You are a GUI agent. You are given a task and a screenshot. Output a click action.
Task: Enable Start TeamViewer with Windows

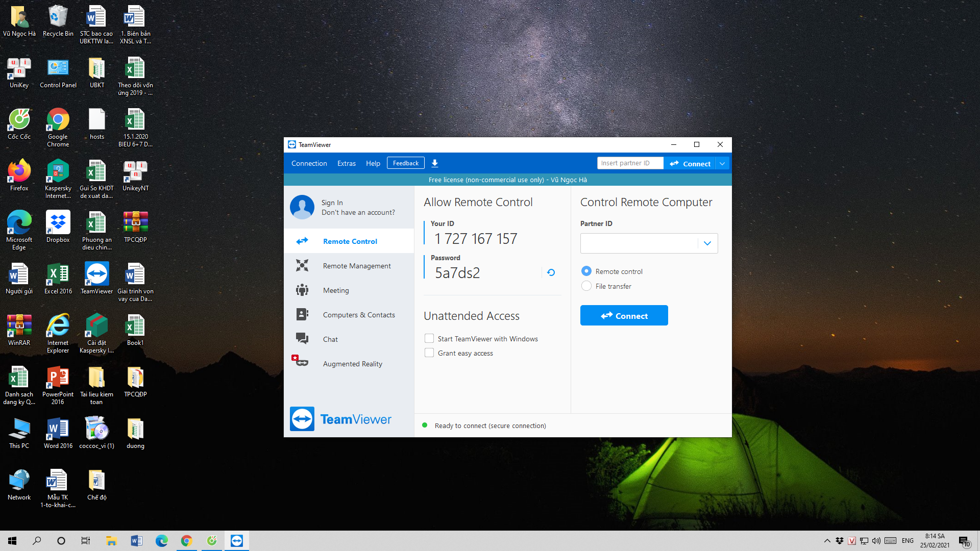(429, 339)
